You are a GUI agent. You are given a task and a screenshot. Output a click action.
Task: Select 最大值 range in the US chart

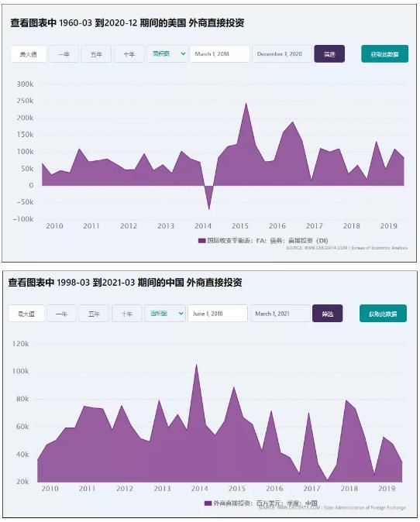tap(29, 54)
